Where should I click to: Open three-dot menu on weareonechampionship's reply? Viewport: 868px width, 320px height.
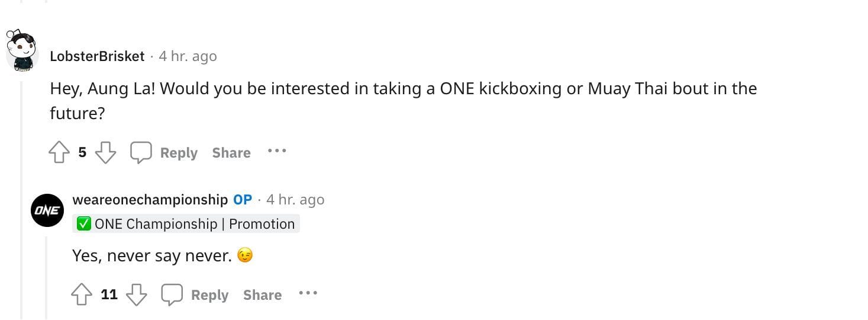pos(308,293)
